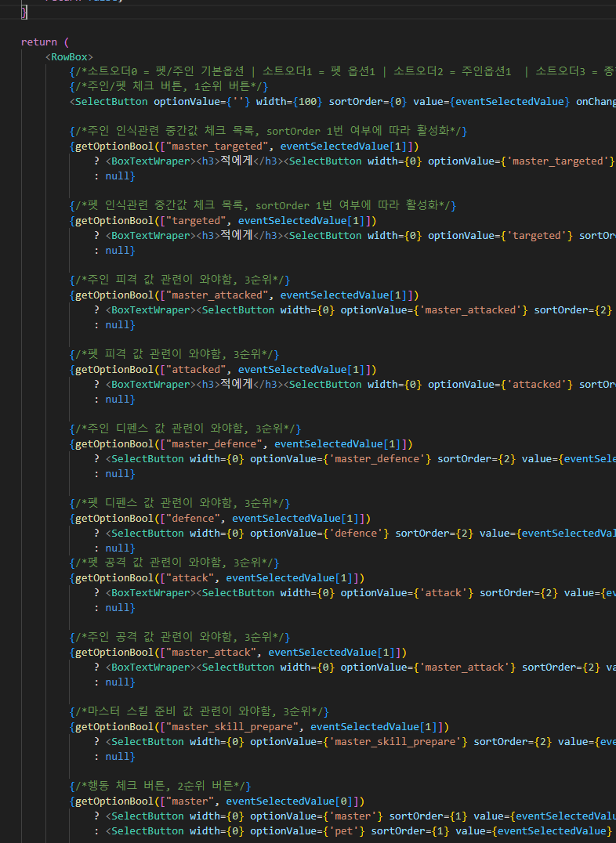Click sortOrder={0} in the first SelectButton
This screenshot has height=843, width=616.
point(368,102)
